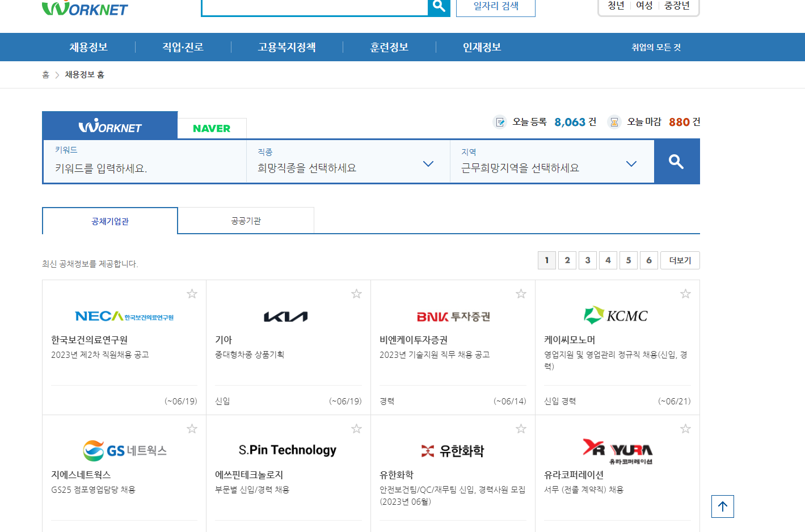Open 안전보건팀/QC/재무팀 모집 posting

453,495
